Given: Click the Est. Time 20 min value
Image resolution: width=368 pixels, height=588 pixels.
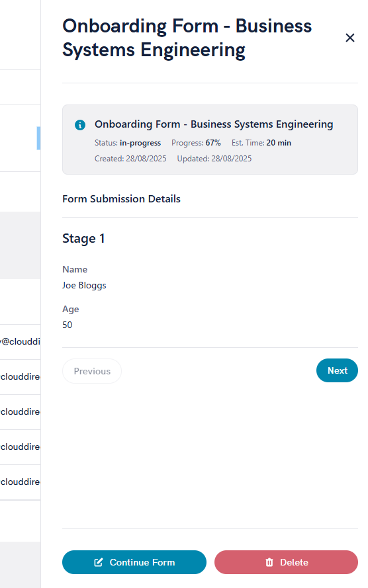Looking at the screenshot, I should 279,143.
